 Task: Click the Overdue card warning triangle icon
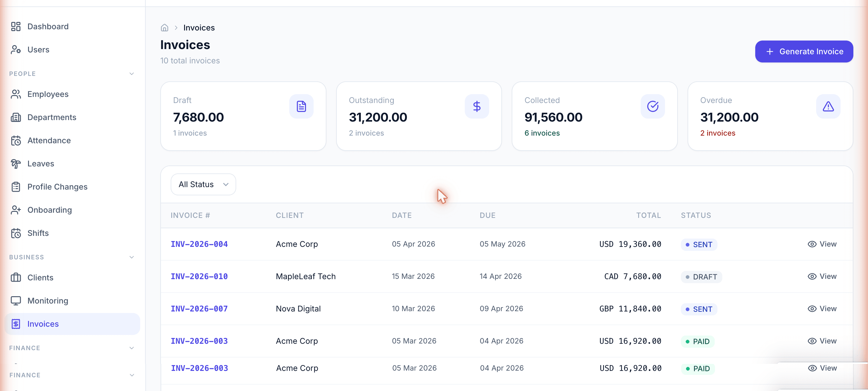pyautogui.click(x=828, y=107)
